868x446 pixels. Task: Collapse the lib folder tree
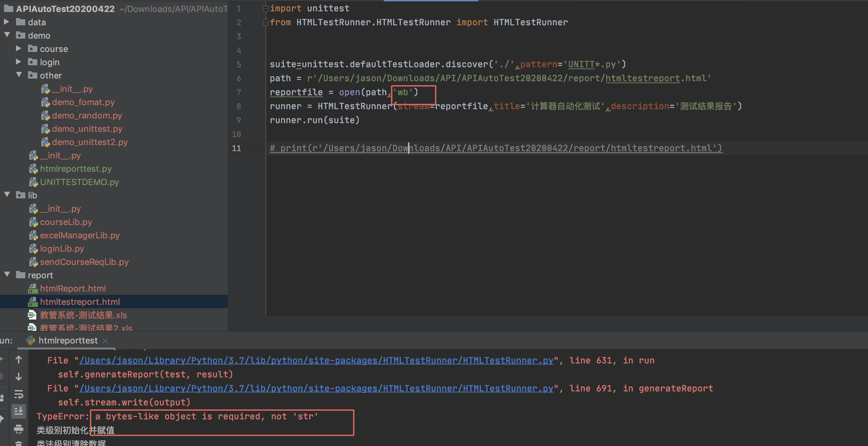[6, 195]
